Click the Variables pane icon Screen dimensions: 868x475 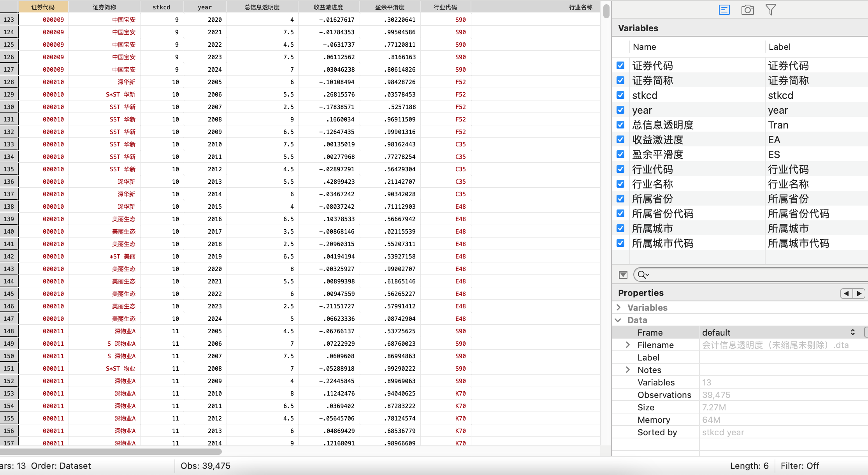tap(724, 10)
